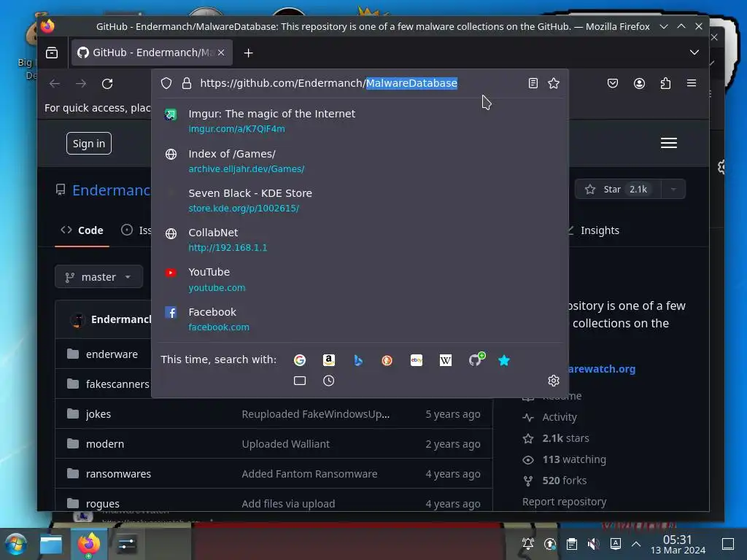Search this time with eBay

point(417,360)
